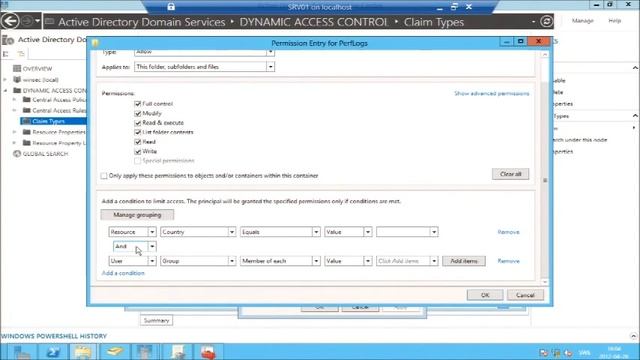The width and height of the screenshot is (640, 360).
Task: Click the back navigation arrow in Active Directory
Action: [10, 21]
